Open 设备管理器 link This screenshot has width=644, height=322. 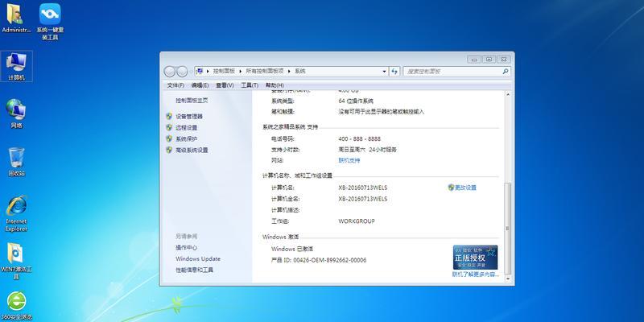pyautogui.click(x=189, y=117)
